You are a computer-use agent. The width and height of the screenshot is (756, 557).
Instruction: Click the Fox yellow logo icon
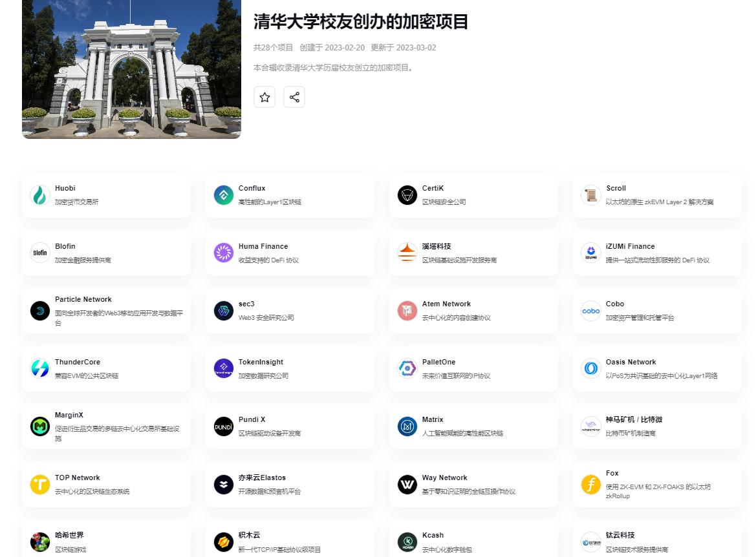590,484
